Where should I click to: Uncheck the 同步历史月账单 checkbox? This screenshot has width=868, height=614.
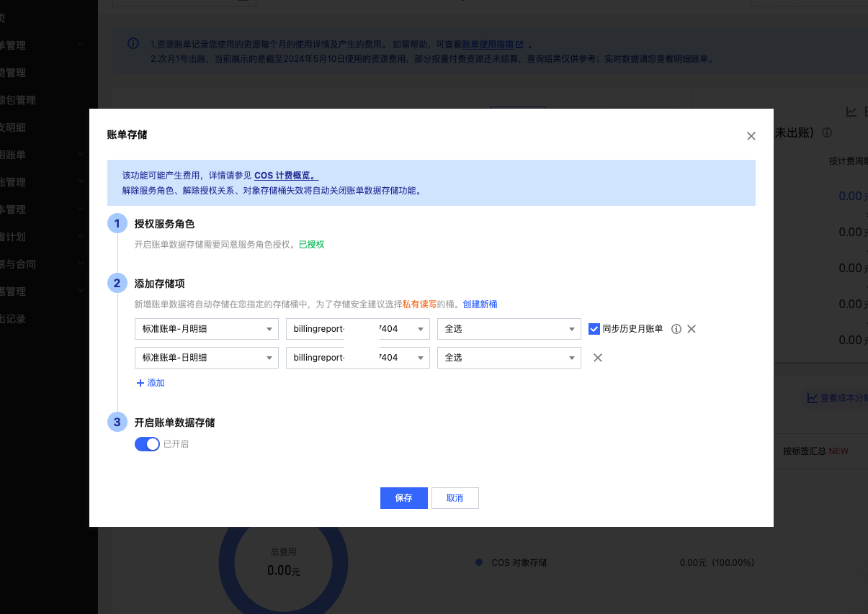[x=594, y=329]
